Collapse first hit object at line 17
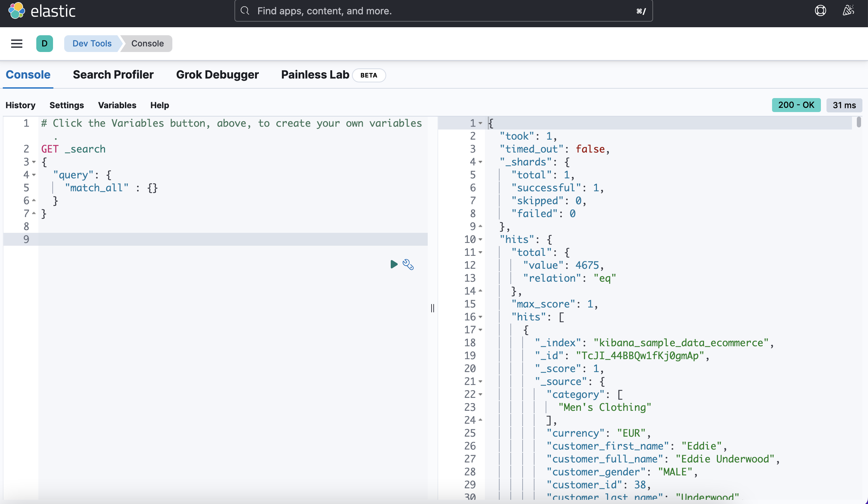The height and width of the screenshot is (504, 868). 480,330
